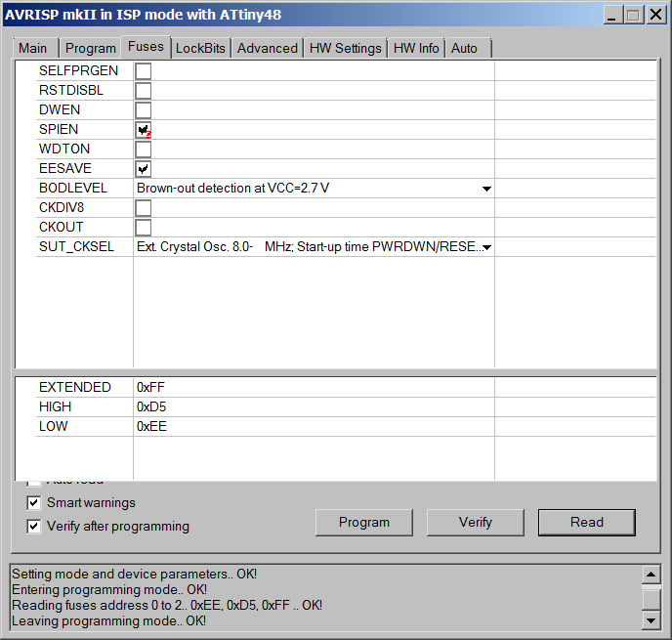Open the Program tab
Image resolution: width=672 pixels, height=640 pixels.
pyautogui.click(x=90, y=48)
